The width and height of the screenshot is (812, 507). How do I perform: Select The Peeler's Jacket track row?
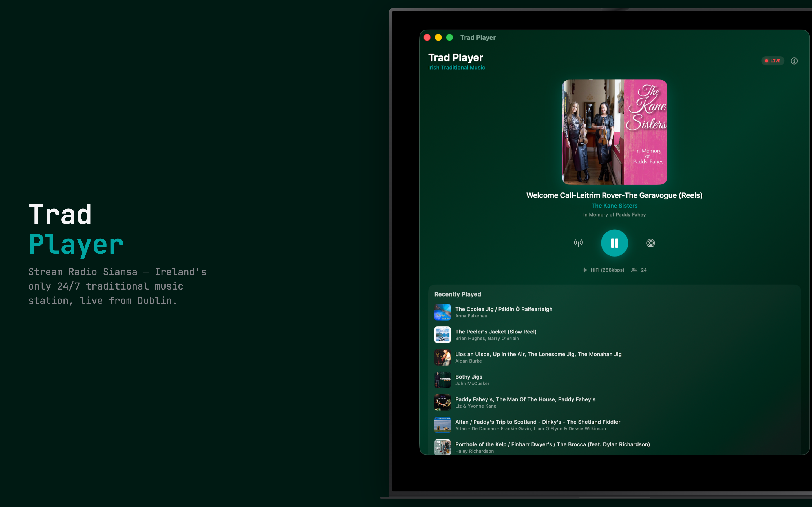point(496,334)
